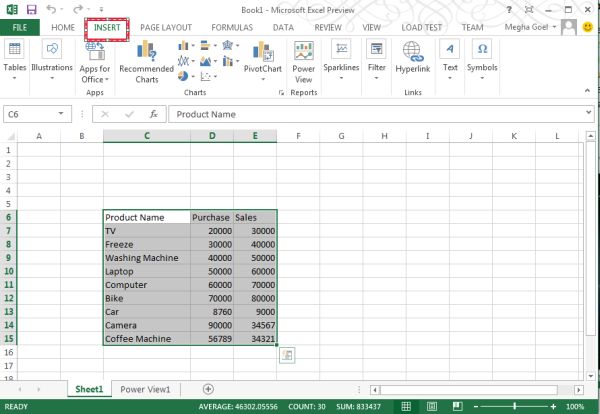The image size is (600, 414).
Task: Insert a radar or stock chart icon
Action: (x=228, y=46)
